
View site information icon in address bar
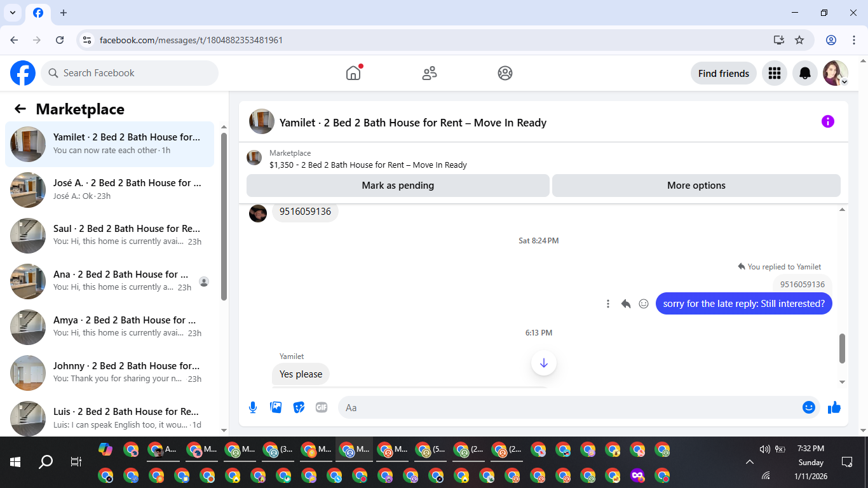tap(87, 40)
